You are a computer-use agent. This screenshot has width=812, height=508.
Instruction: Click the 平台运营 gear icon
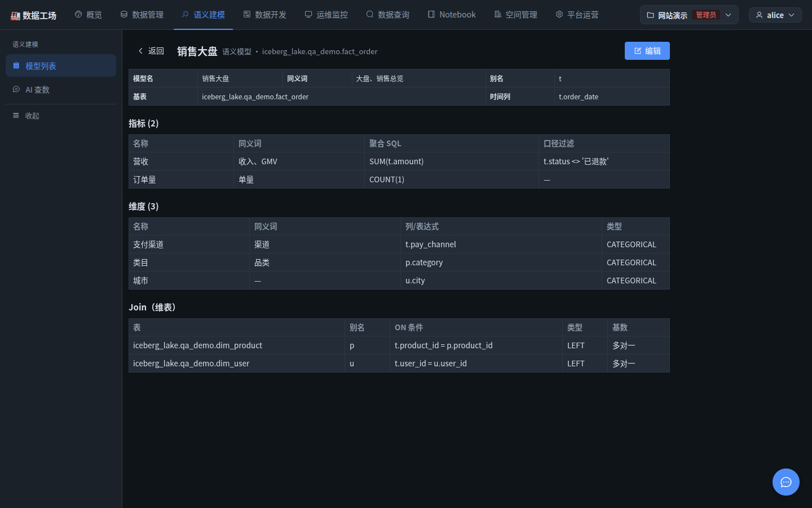pyautogui.click(x=559, y=14)
